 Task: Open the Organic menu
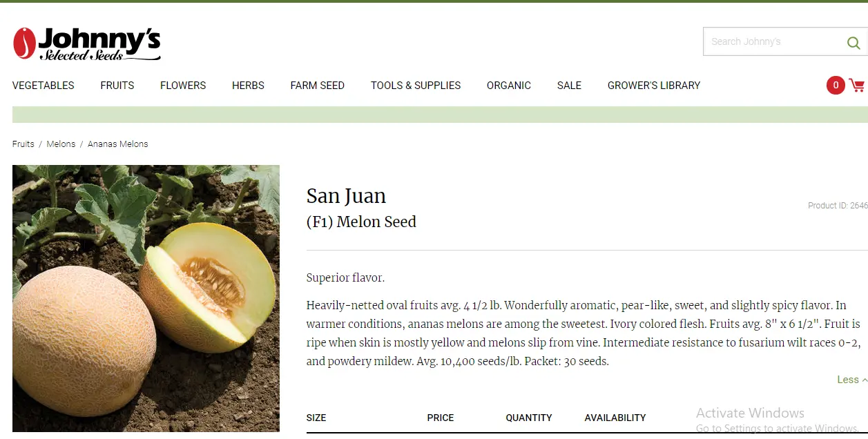pos(509,86)
